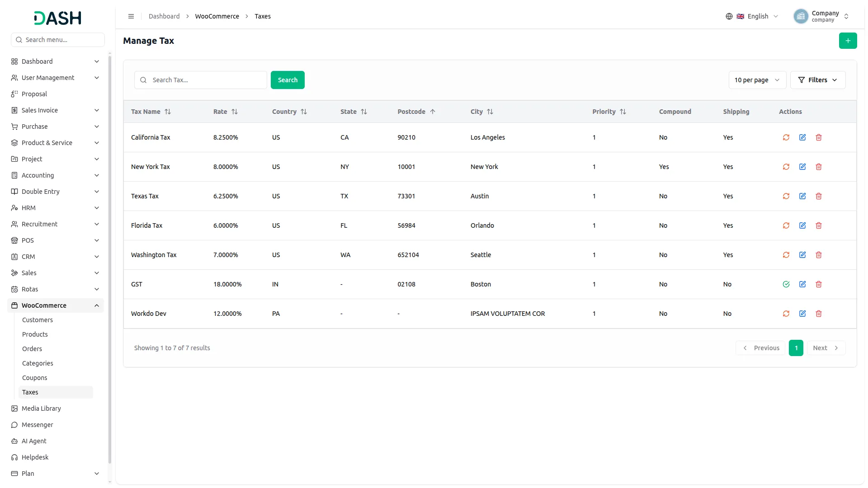Open WooCommerce breadcrumb link

tap(217, 16)
